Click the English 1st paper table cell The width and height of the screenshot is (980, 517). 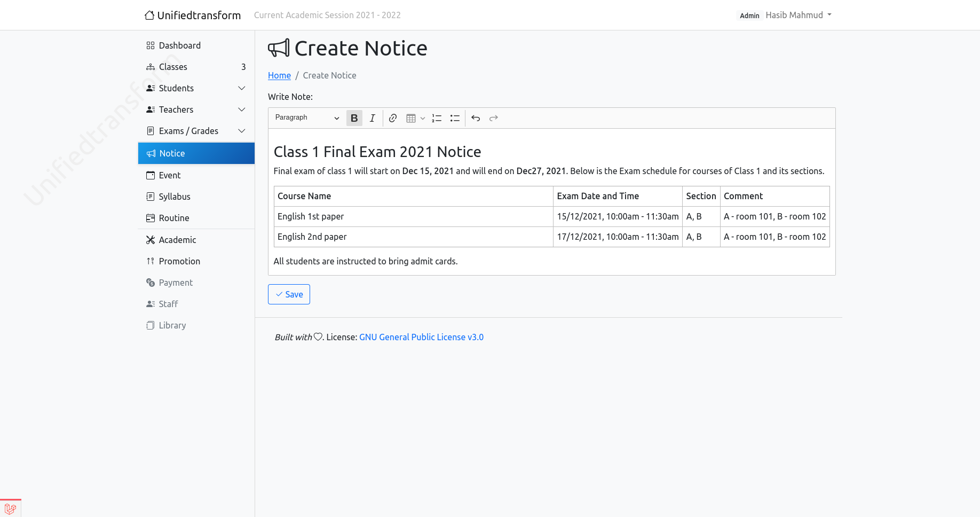pyautogui.click(x=414, y=216)
